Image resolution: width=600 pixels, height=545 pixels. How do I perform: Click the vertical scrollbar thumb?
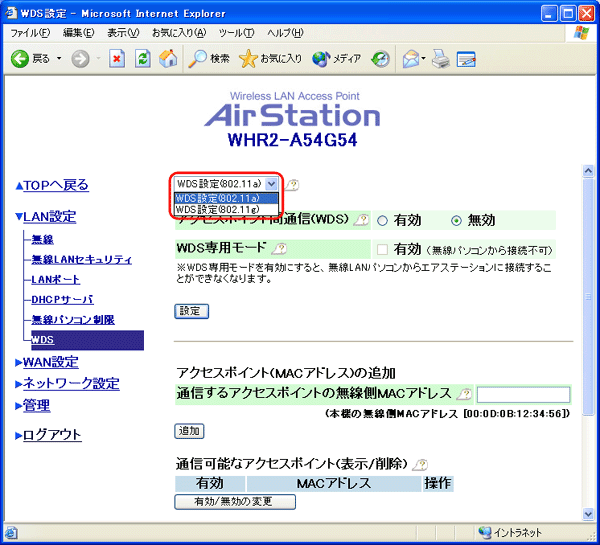point(588,297)
